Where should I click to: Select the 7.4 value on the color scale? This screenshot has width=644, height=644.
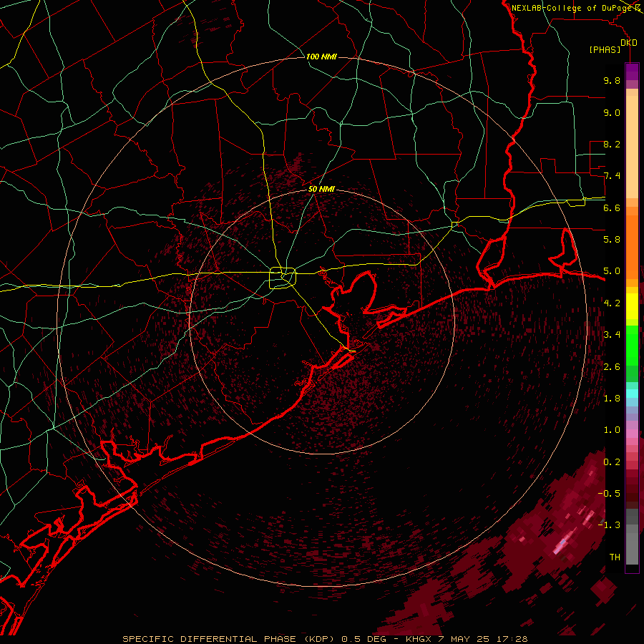(x=612, y=176)
